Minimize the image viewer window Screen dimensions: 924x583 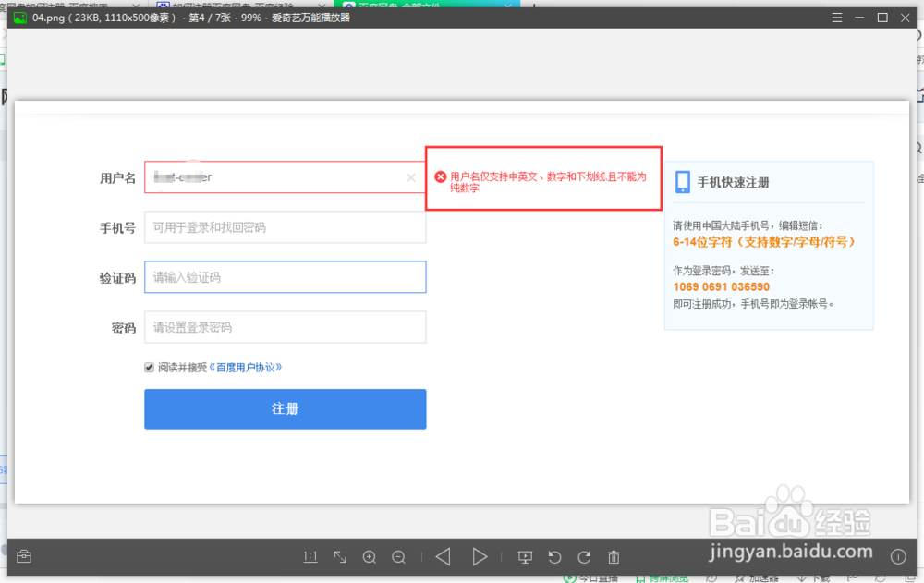[859, 18]
